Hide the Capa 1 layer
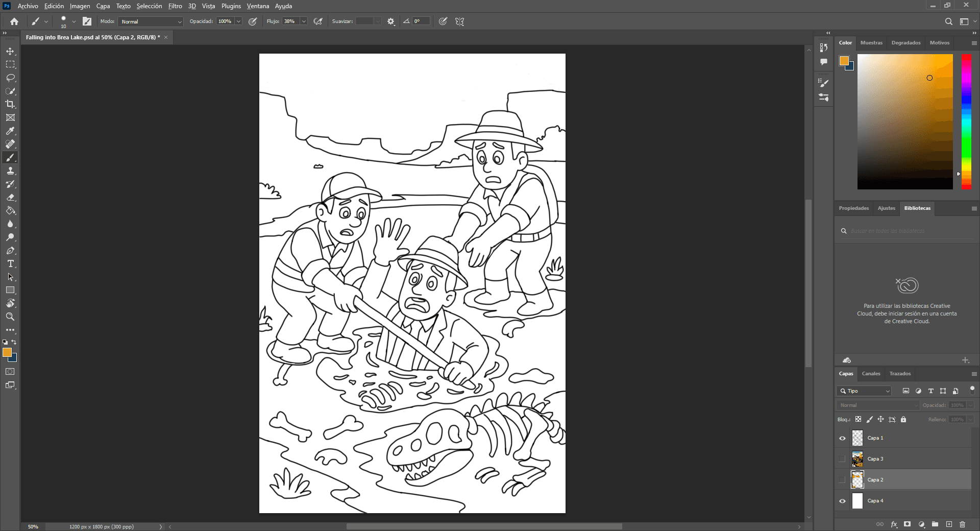Screen dimensions: 980x531 point(842,438)
